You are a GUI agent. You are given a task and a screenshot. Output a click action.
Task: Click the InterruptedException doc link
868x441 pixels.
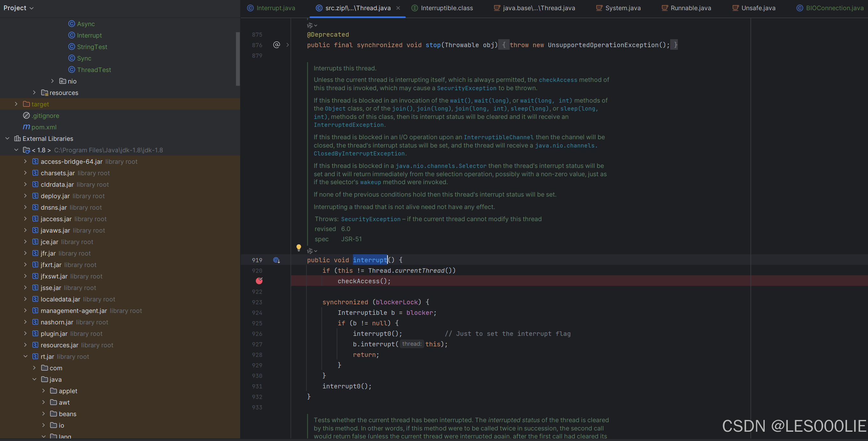tap(348, 125)
